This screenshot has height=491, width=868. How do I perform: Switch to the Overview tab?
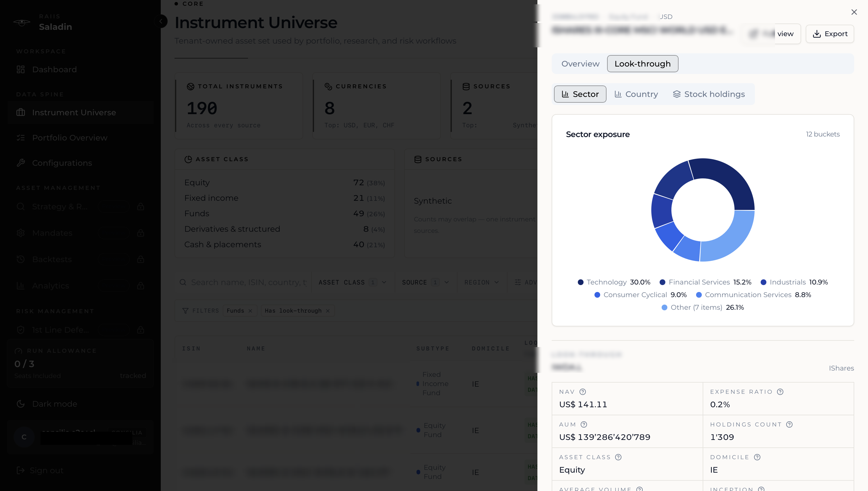coord(580,64)
